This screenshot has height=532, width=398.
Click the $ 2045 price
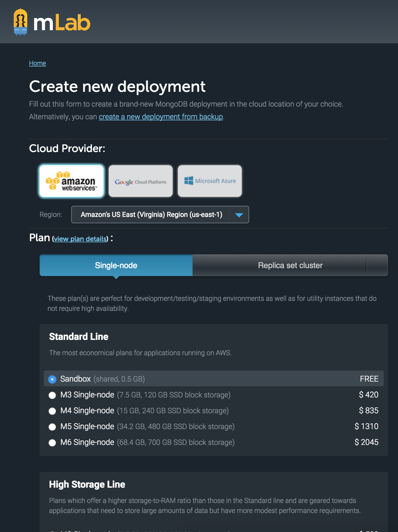tap(367, 442)
